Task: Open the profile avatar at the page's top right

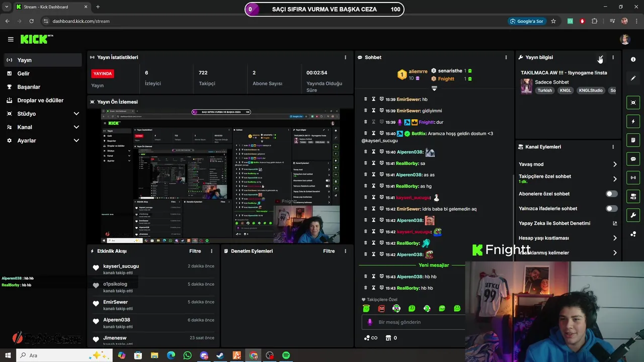Action: pyautogui.click(x=625, y=39)
